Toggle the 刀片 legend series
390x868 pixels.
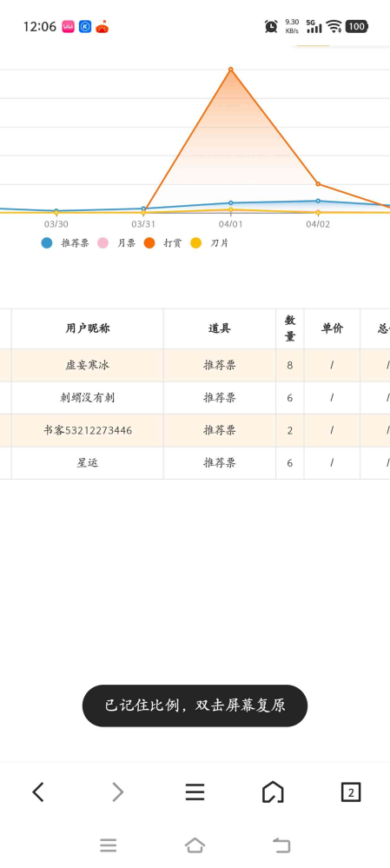[209, 243]
